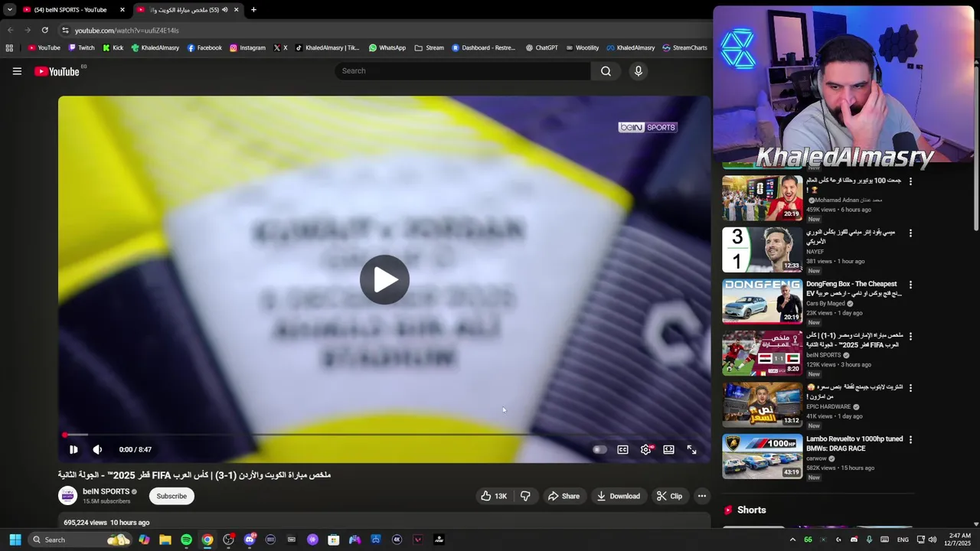Click the Lambo Revuelto v 1000hp title
Screen dimensions: 980x551
pos(854,444)
